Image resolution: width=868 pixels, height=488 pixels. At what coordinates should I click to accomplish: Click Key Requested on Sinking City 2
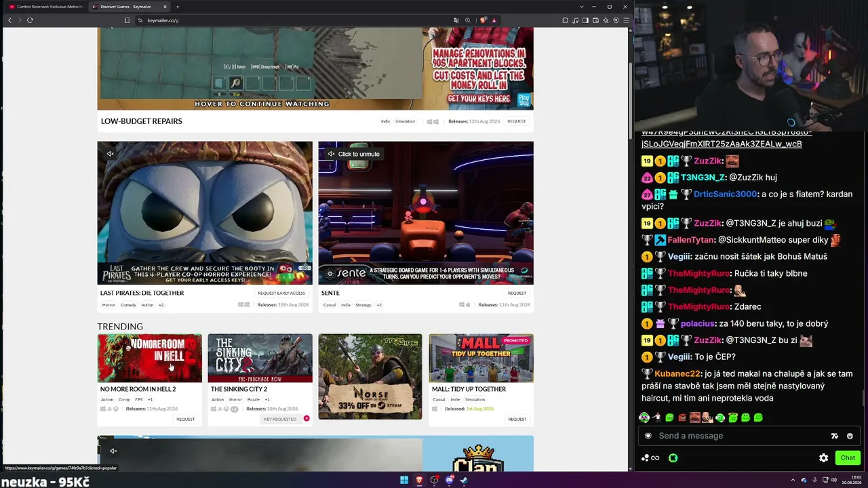[x=280, y=419]
